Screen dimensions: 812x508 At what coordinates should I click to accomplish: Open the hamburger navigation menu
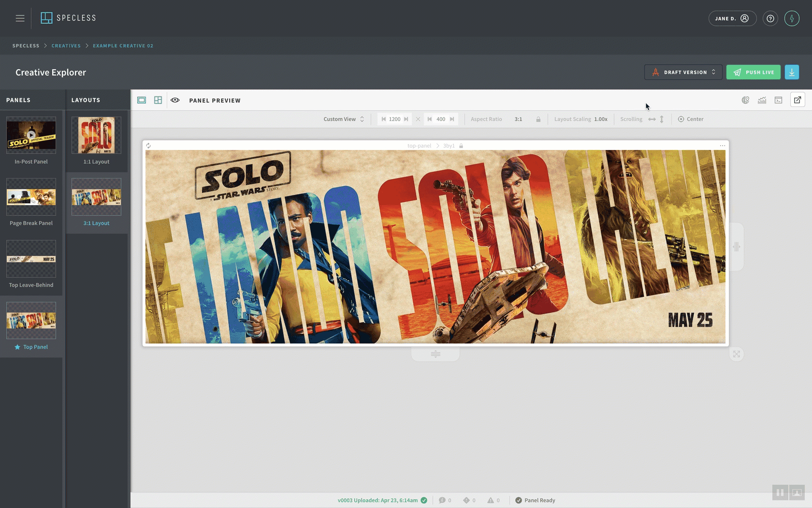point(20,18)
